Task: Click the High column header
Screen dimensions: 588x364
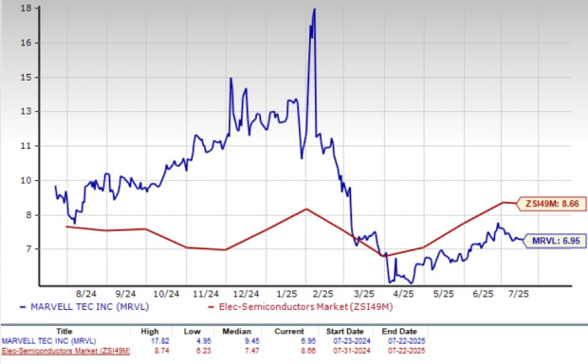Action: 150,332
